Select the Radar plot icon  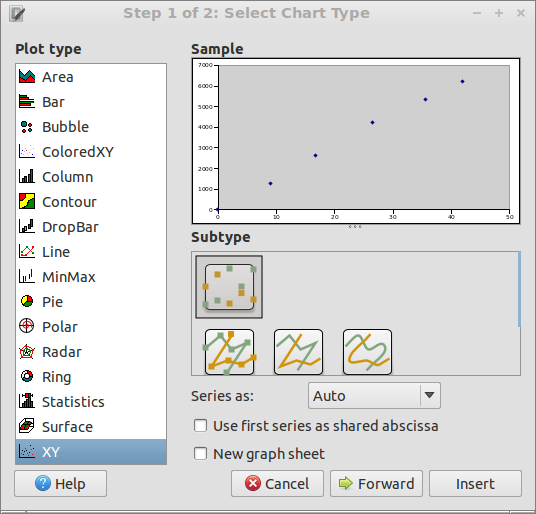(x=27, y=351)
